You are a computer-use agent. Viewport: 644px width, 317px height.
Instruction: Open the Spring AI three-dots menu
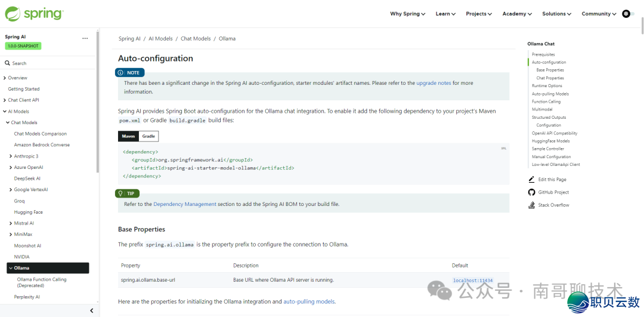pyautogui.click(x=85, y=38)
